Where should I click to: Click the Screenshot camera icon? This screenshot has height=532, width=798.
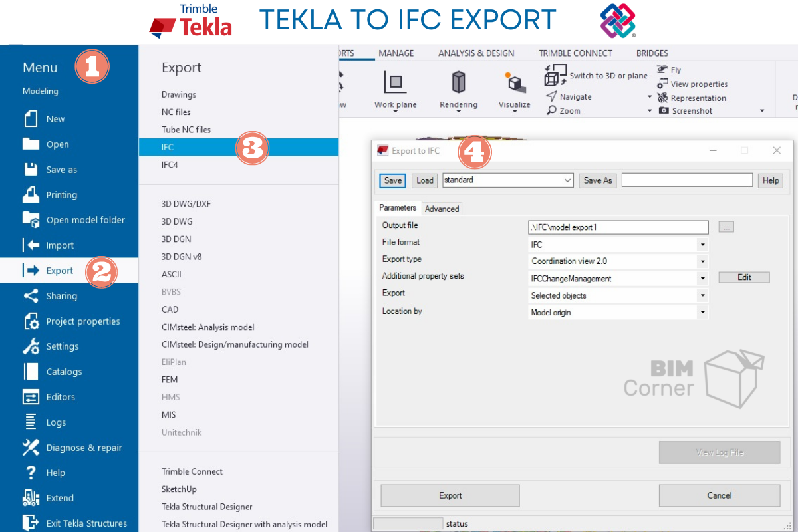coord(664,110)
